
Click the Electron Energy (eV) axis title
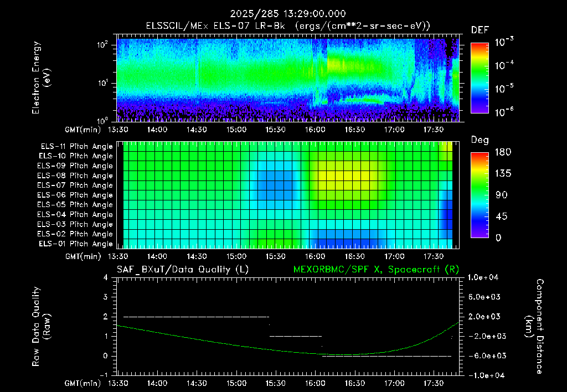41,78
